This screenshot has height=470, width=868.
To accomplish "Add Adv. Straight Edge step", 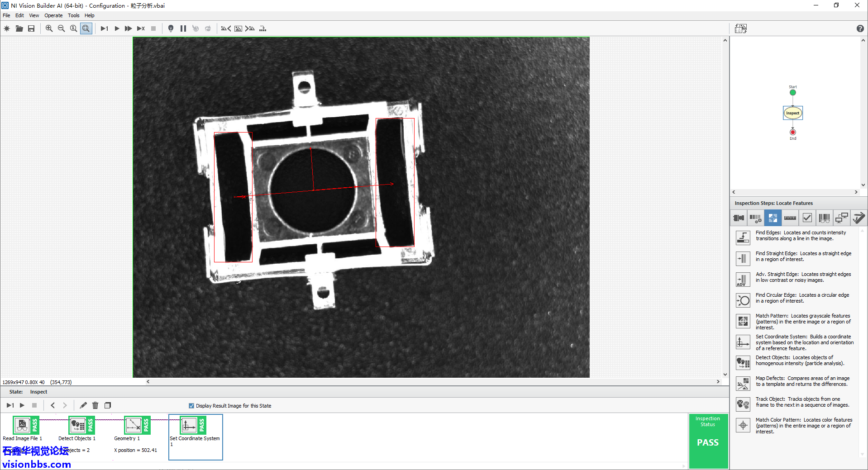I will [x=743, y=280].
